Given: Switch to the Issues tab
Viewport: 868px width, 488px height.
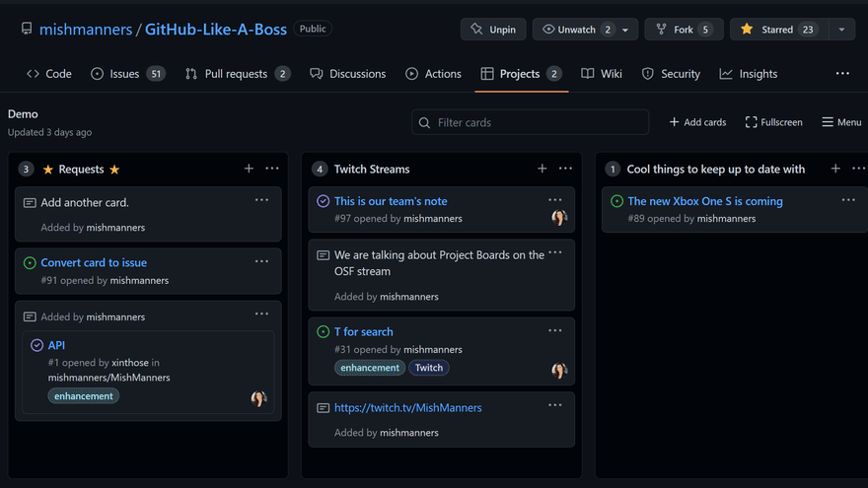Looking at the screenshot, I should tap(128, 74).
